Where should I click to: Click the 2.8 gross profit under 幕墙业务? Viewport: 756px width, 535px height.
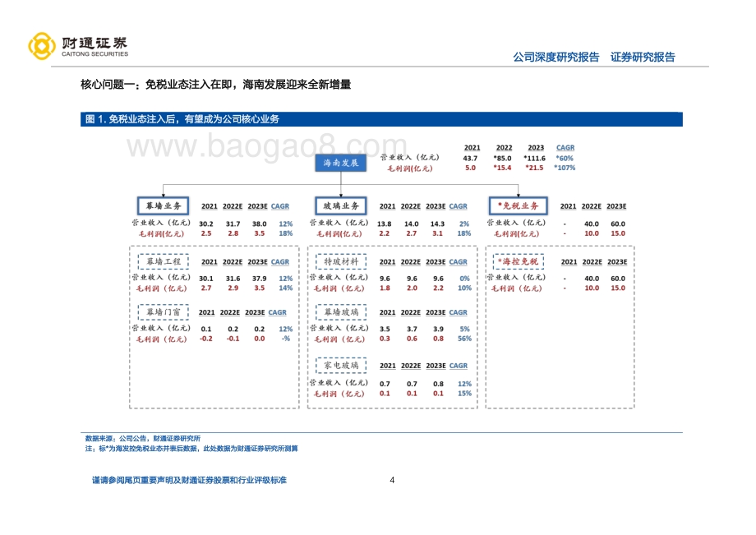[x=233, y=233]
